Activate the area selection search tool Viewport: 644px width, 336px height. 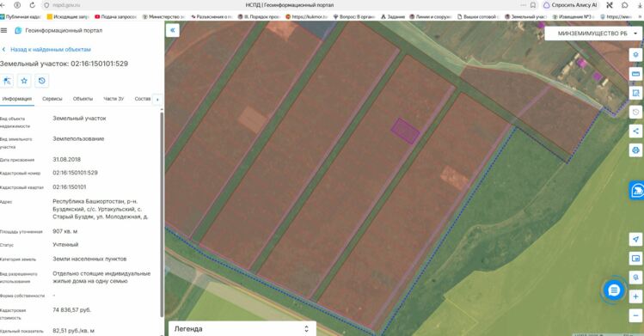(635, 93)
